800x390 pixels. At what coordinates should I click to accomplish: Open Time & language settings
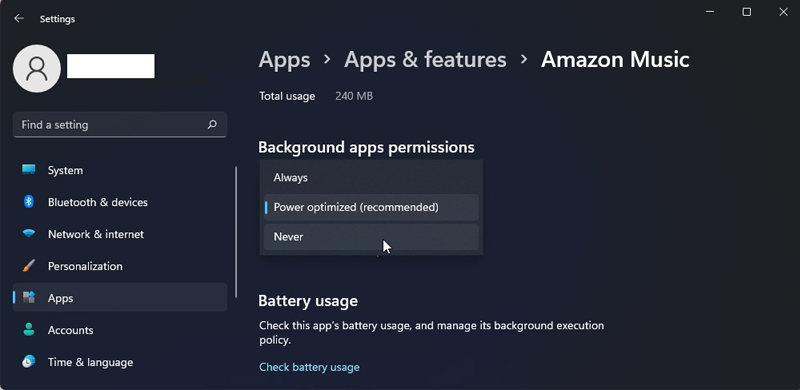tap(120, 362)
